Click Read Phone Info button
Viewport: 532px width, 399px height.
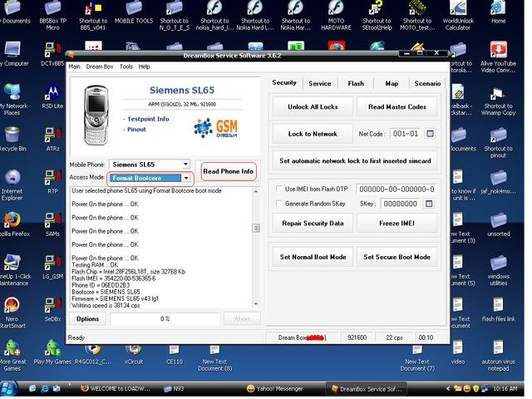tap(228, 171)
